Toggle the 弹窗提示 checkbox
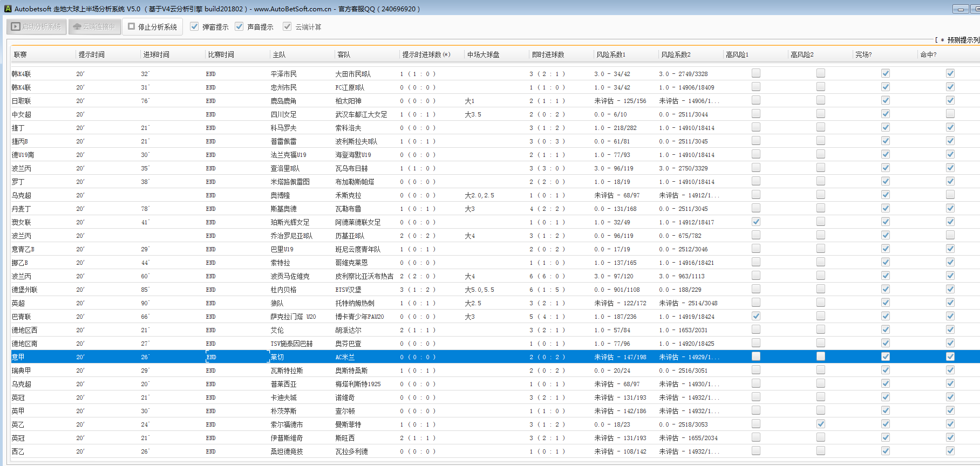 [x=195, y=26]
